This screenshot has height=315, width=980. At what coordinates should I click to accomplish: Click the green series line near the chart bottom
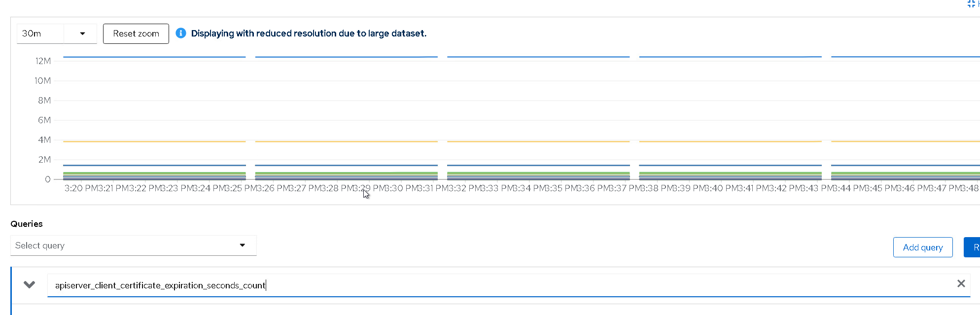(345, 173)
